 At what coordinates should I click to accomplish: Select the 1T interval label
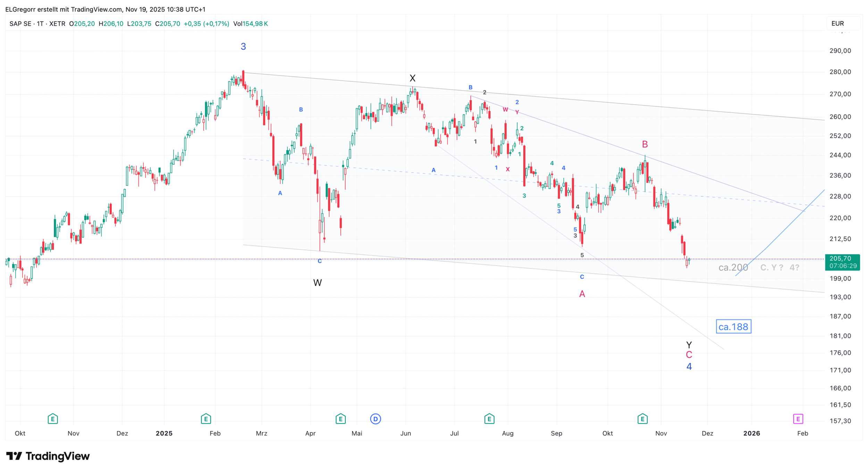pos(40,24)
